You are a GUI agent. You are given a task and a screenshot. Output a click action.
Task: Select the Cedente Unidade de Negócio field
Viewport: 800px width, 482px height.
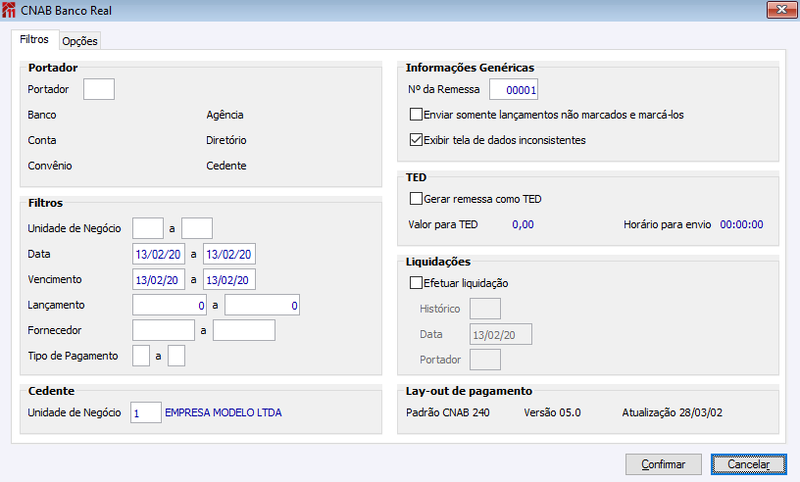(146, 412)
